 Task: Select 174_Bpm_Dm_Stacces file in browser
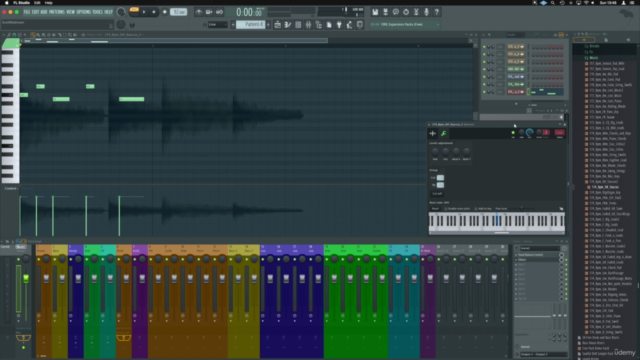pyautogui.click(x=604, y=187)
